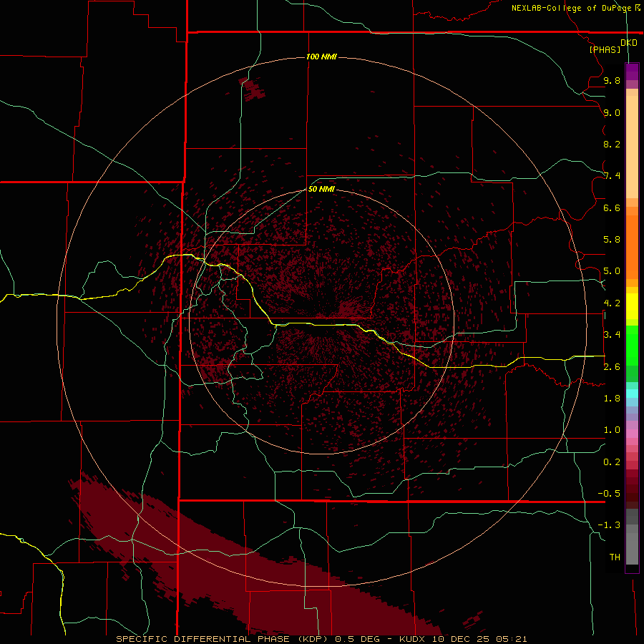Screen dimensions: 644x644
Task: Click the '3.4' scale label
Action: click(x=612, y=334)
